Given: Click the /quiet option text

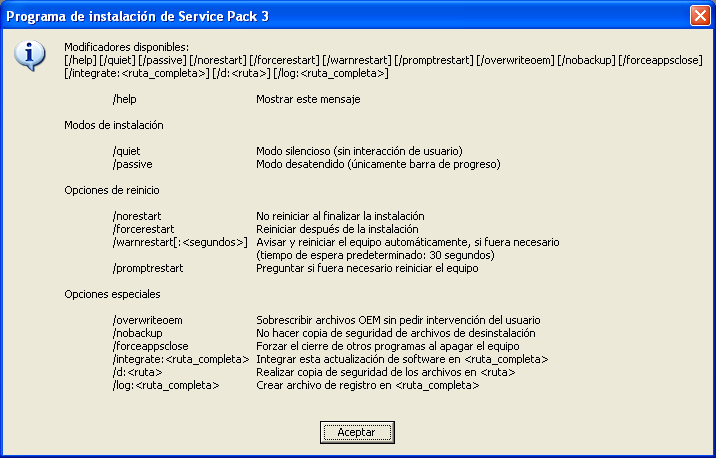Looking at the screenshot, I should (126, 151).
